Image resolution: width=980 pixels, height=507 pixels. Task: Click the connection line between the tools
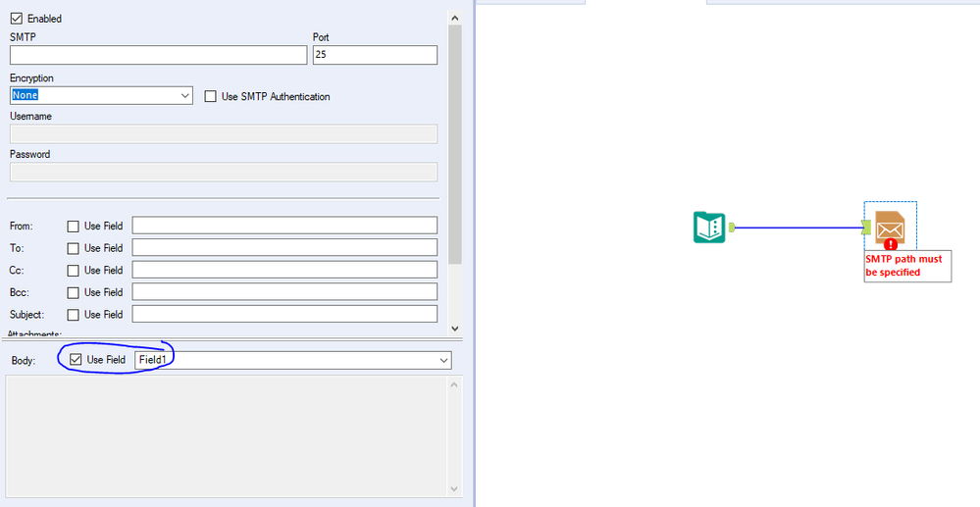click(799, 228)
